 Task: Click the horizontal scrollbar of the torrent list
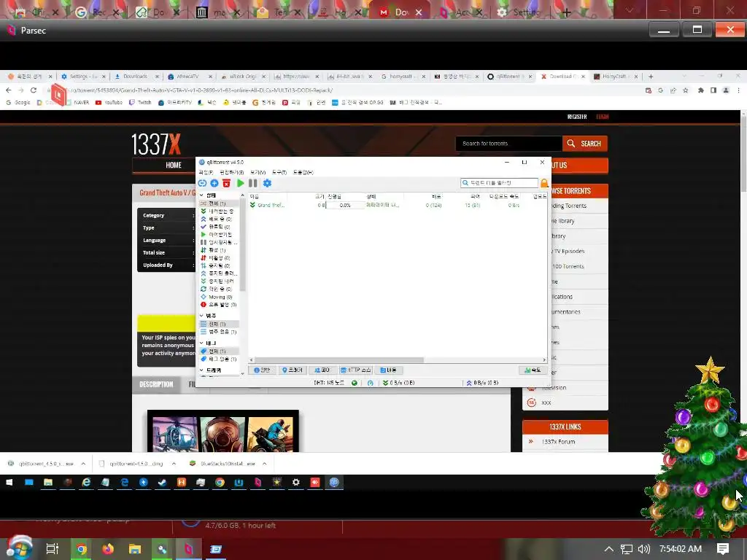(339, 360)
